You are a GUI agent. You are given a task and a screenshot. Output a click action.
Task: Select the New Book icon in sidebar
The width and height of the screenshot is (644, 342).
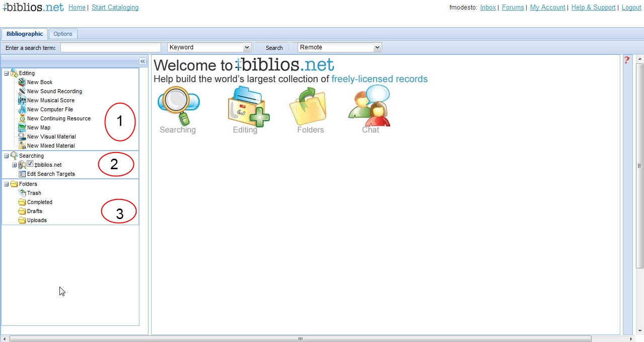pyautogui.click(x=22, y=82)
